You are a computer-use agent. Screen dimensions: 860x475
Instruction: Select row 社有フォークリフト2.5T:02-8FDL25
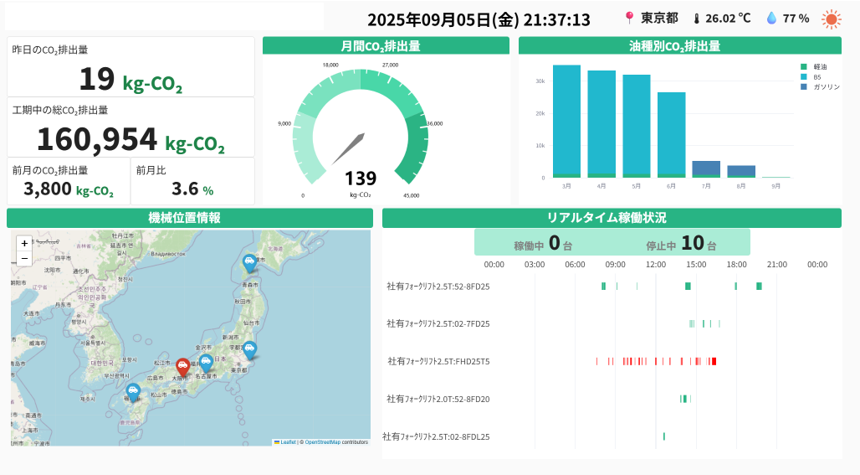click(436, 437)
